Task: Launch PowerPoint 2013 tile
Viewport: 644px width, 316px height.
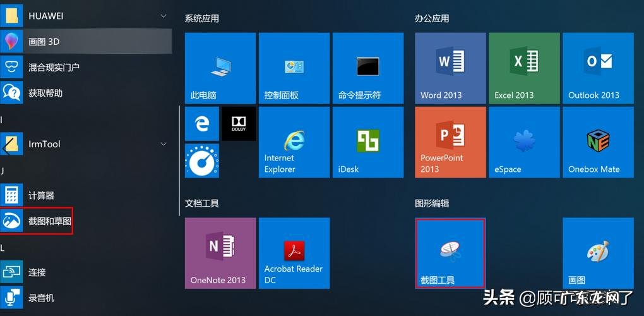Action: [450, 142]
